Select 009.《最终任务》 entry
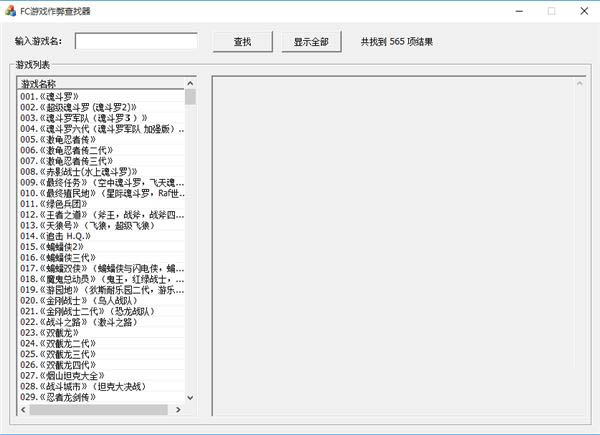The image size is (600, 435). click(102, 182)
